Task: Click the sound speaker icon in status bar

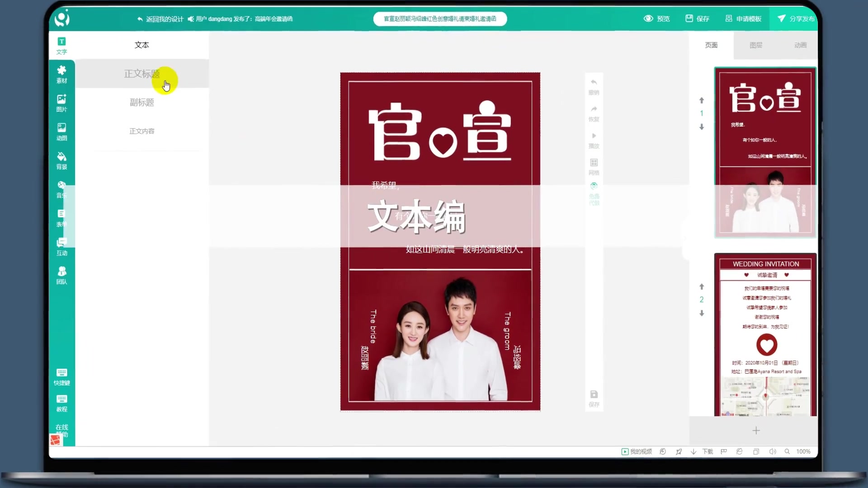Action: coord(772,451)
